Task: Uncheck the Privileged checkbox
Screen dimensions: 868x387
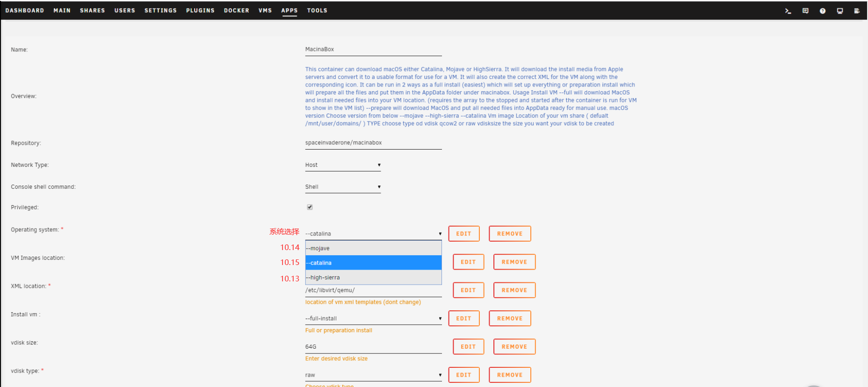Action: click(x=310, y=207)
